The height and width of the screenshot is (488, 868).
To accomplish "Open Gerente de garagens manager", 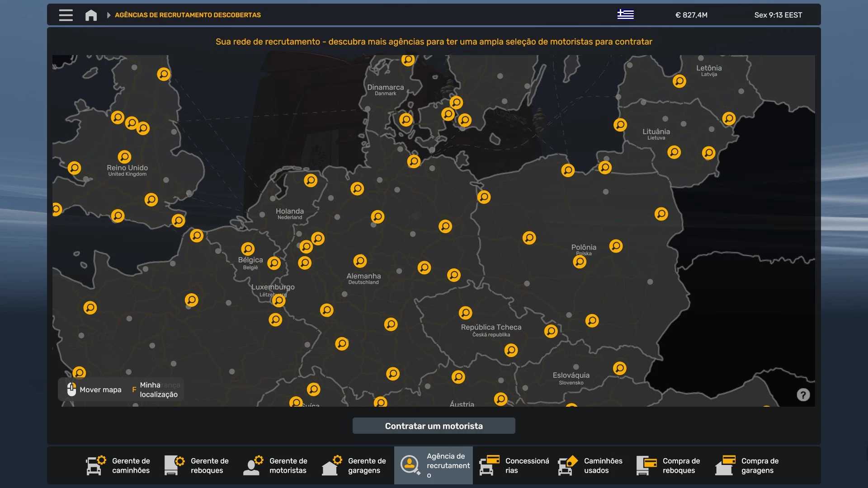I will click(354, 465).
